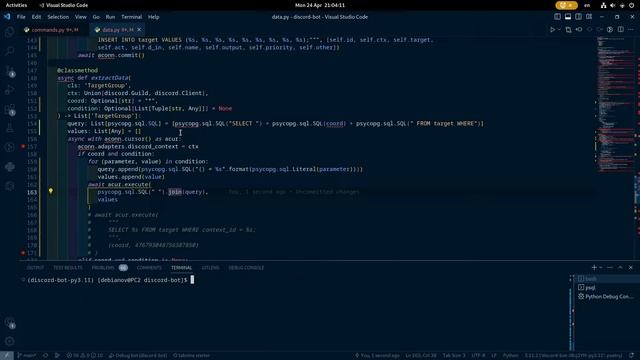The height and width of the screenshot is (360, 640).
Task: Open GNOME Activities overview
Action: click(x=16, y=5)
